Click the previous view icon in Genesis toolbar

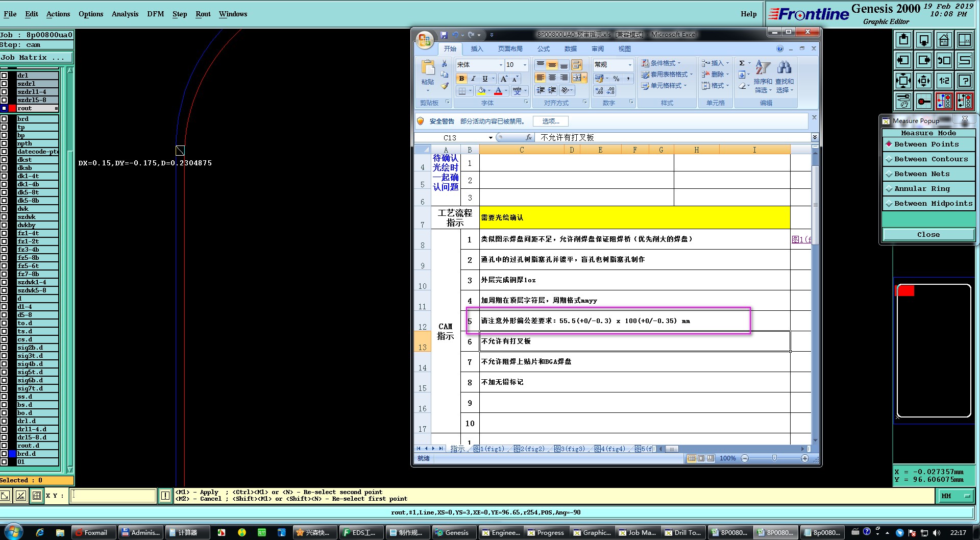tap(944, 60)
